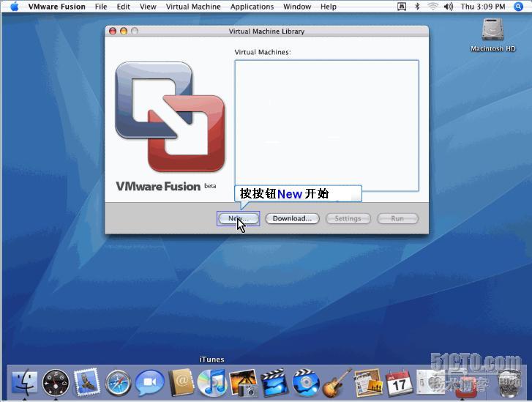This screenshot has height=402, width=532.
Task: Open the Virtual Machine menu
Action: click(193, 7)
